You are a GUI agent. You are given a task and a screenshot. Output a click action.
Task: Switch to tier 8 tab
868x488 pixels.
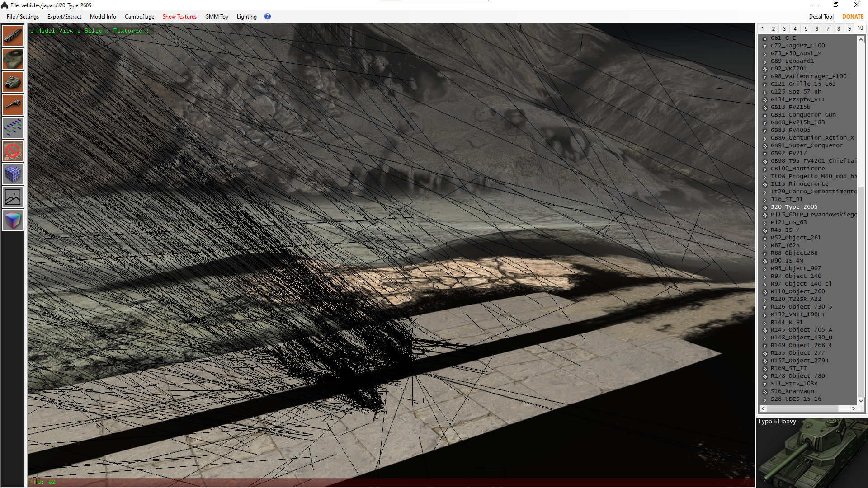point(839,28)
